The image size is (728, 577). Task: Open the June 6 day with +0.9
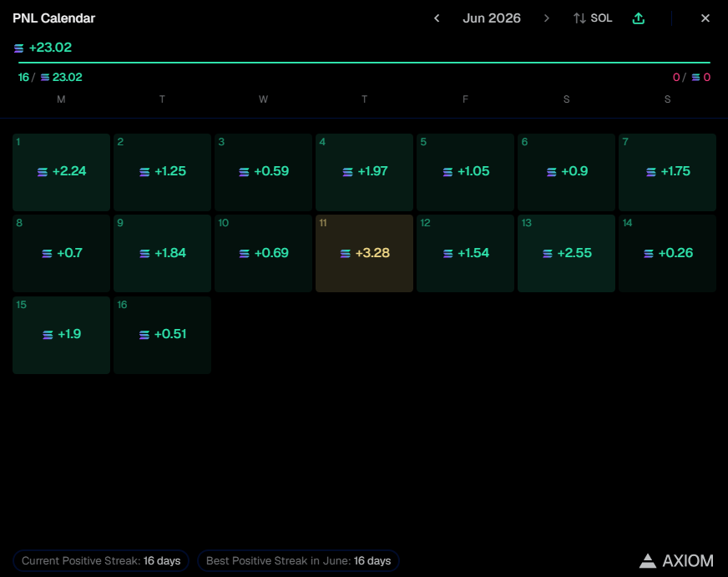point(566,172)
